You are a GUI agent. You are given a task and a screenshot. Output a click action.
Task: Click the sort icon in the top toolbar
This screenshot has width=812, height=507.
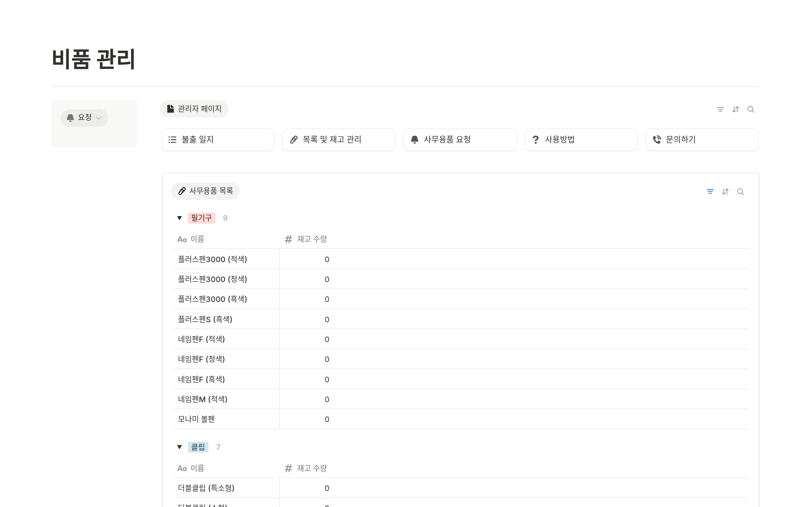pos(735,110)
